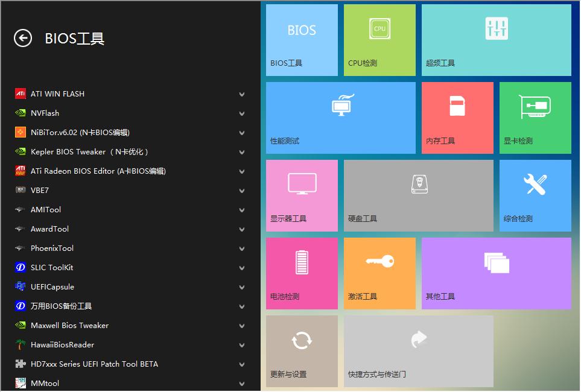Select the 'Maxwell Bios Tweaker' label
The width and height of the screenshot is (581, 392).
(69, 325)
